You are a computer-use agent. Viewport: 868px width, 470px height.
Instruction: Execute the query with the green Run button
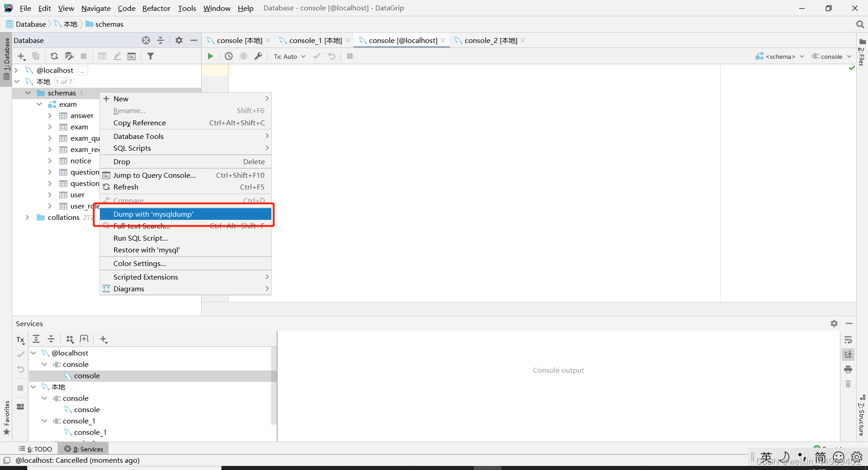(x=210, y=56)
